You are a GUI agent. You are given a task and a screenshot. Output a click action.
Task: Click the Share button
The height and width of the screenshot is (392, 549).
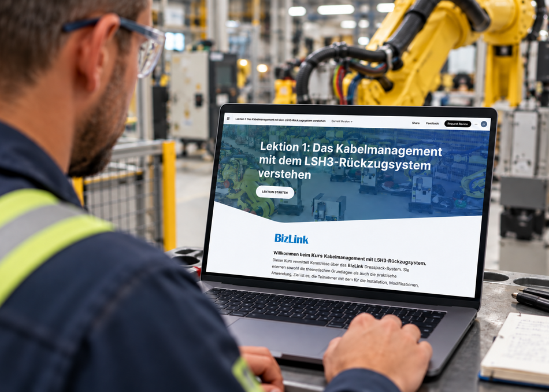[x=416, y=123]
